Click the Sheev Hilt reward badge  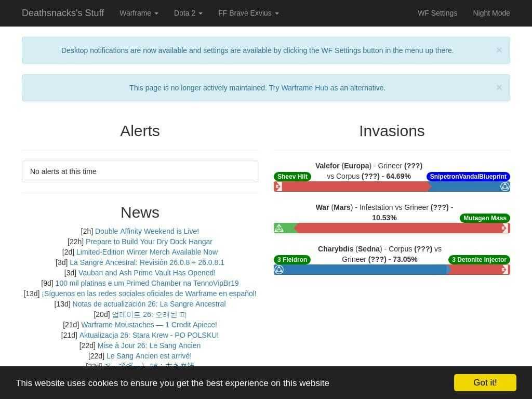[x=292, y=177]
